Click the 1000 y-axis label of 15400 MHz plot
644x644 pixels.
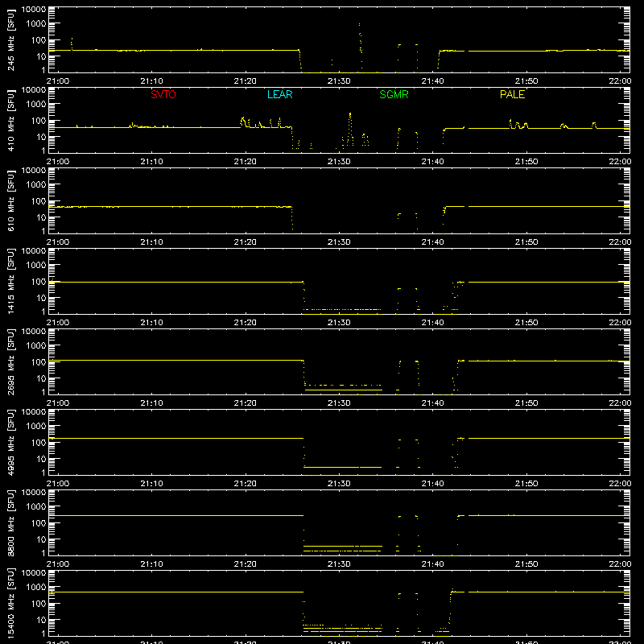click(x=36, y=588)
